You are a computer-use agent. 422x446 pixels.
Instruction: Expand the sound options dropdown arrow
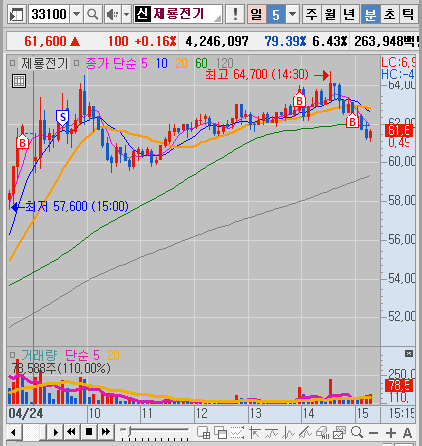tap(126, 14)
